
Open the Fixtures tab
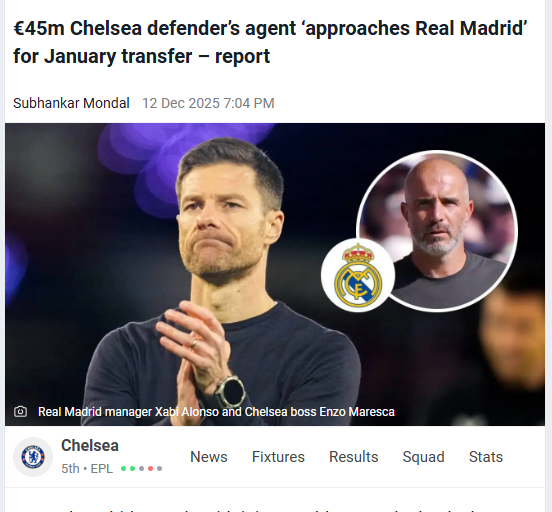point(278,457)
